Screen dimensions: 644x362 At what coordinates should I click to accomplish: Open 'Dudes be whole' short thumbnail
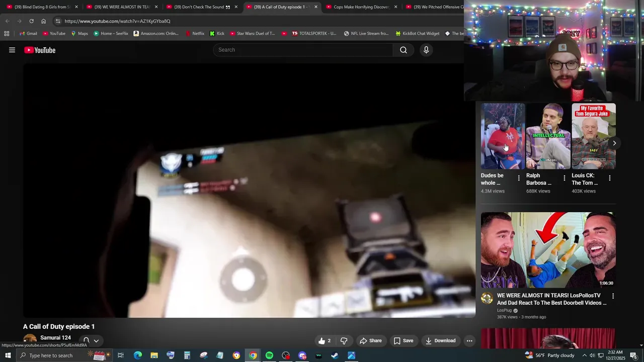[x=503, y=136]
